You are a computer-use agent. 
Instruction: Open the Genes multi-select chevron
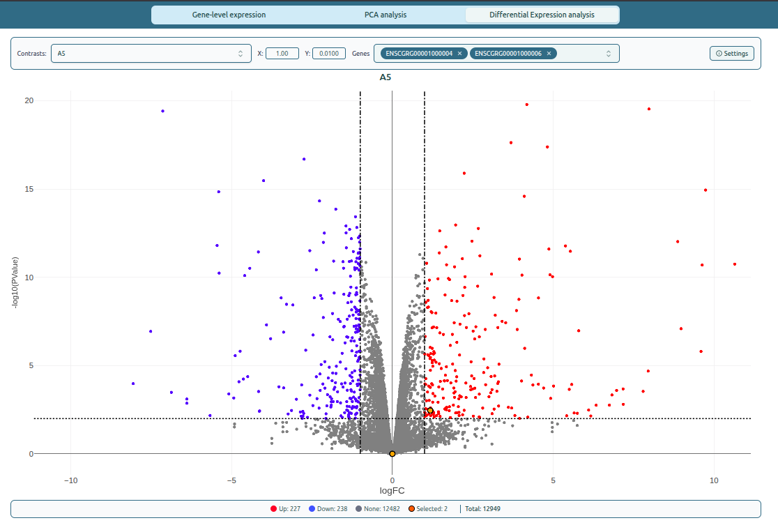608,54
